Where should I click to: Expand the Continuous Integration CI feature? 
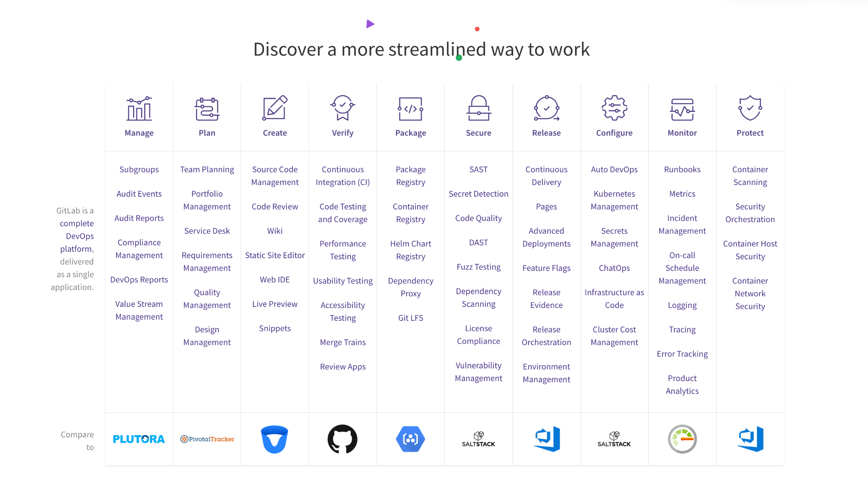(342, 176)
